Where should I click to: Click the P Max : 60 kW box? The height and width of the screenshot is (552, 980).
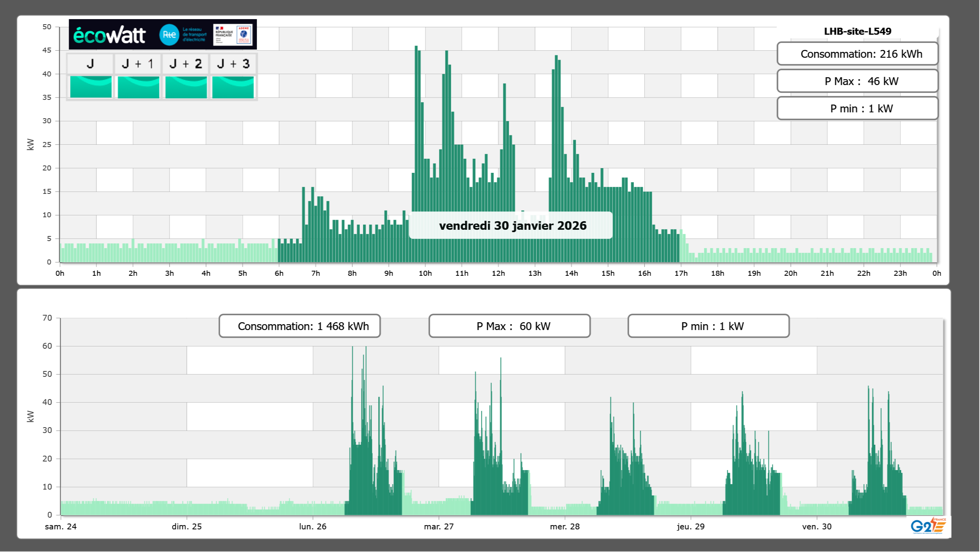[509, 326]
